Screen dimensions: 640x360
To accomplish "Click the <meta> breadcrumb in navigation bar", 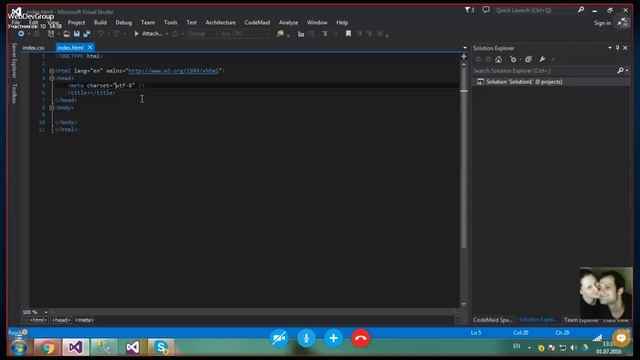I will click(84, 320).
